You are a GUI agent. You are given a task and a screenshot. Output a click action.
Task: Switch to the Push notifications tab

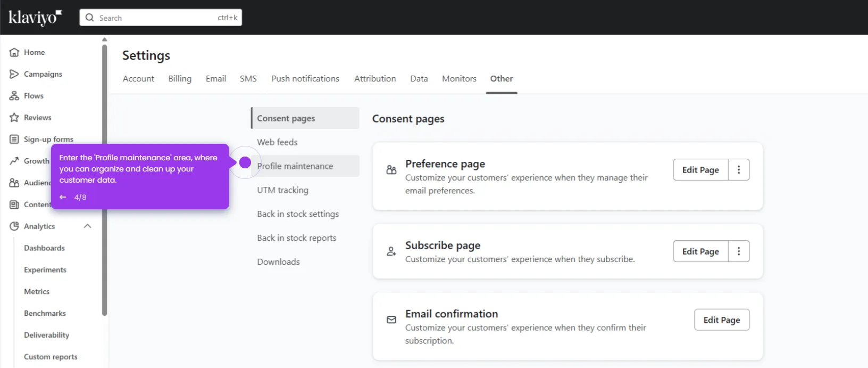tap(305, 79)
